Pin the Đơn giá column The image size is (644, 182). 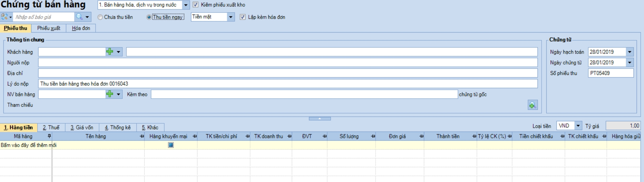click(421, 136)
